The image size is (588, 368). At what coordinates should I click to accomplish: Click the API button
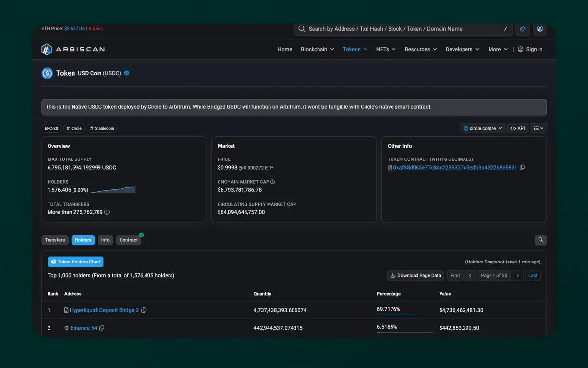[x=517, y=128]
